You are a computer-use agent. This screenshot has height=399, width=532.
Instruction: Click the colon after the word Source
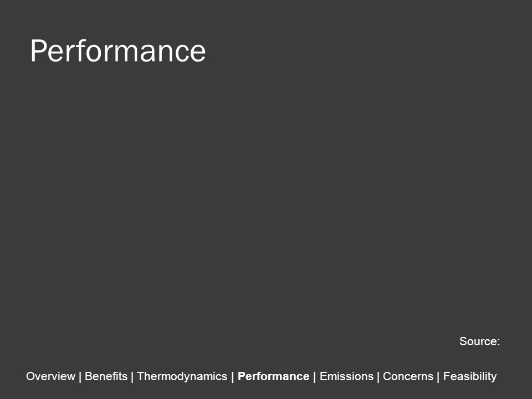pyautogui.click(x=498, y=342)
